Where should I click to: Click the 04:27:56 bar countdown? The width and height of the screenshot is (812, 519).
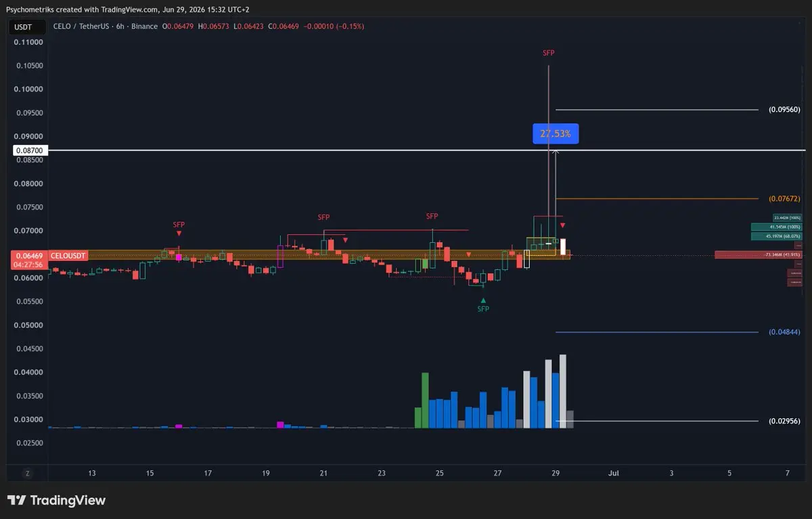pyautogui.click(x=30, y=265)
